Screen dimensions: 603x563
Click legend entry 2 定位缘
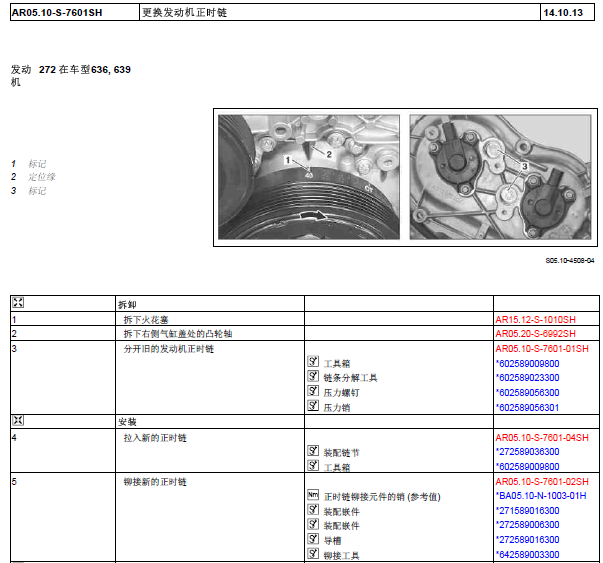(33, 177)
